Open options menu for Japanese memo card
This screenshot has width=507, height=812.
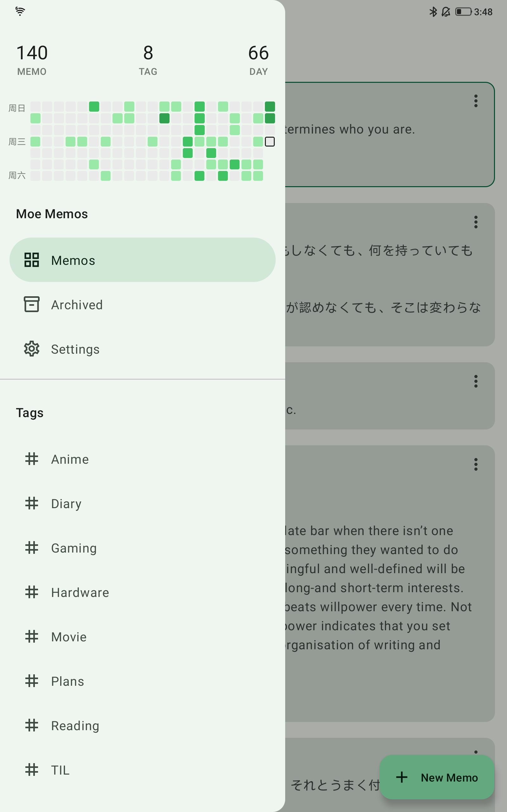[476, 222]
